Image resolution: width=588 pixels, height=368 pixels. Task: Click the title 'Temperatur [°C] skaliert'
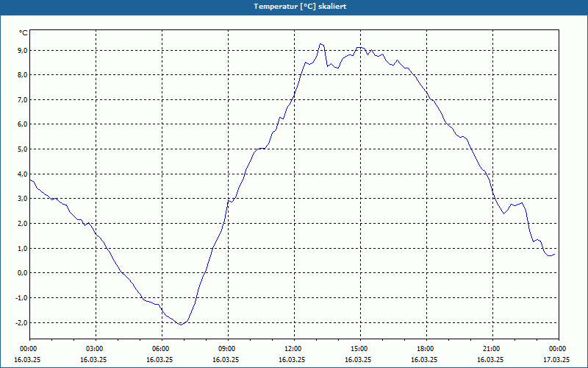[x=300, y=7]
